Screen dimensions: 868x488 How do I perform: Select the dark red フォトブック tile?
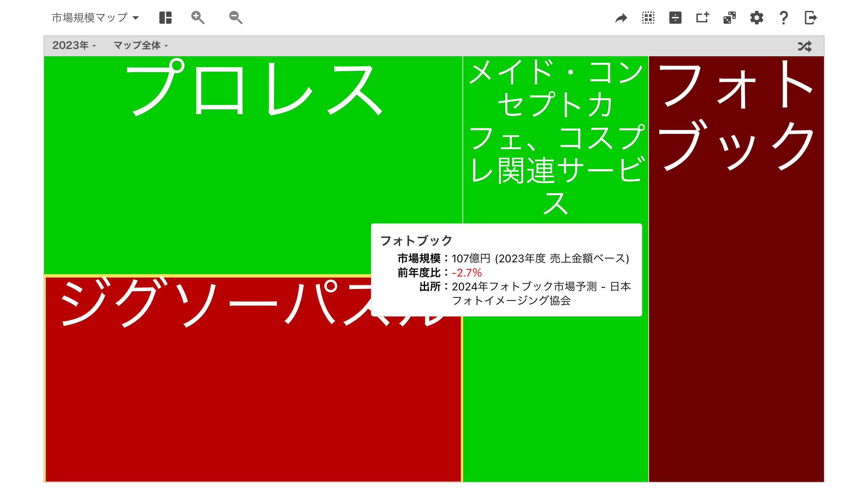click(x=736, y=269)
